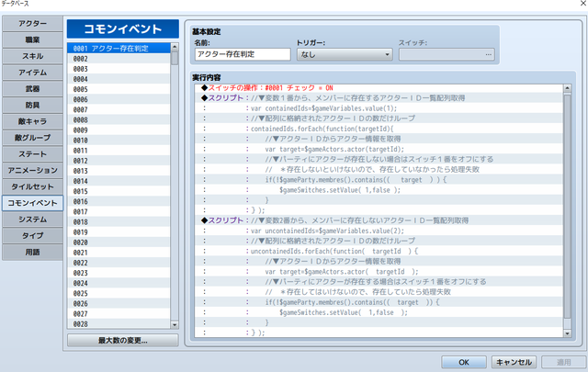Viewport: 588px width, 372px height.
Task: Select common event row 0005
Action: (x=119, y=89)
